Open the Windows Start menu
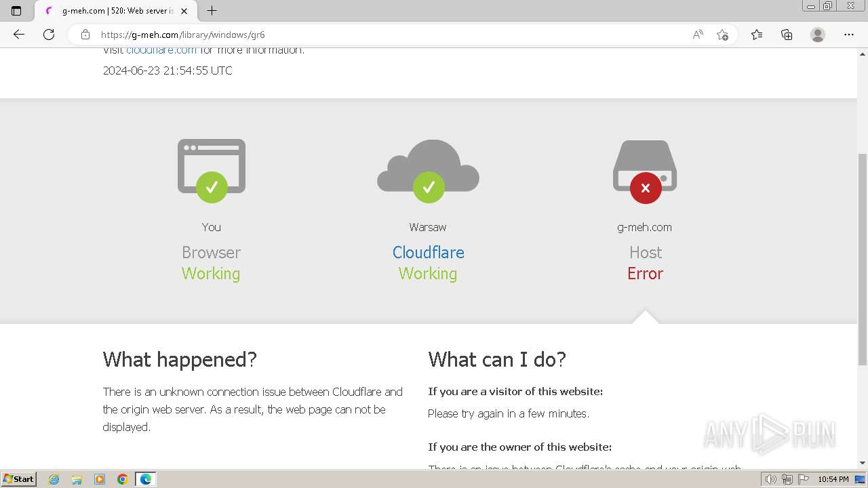Viewport: 868px width, 488px height. [x=18, y=479]
